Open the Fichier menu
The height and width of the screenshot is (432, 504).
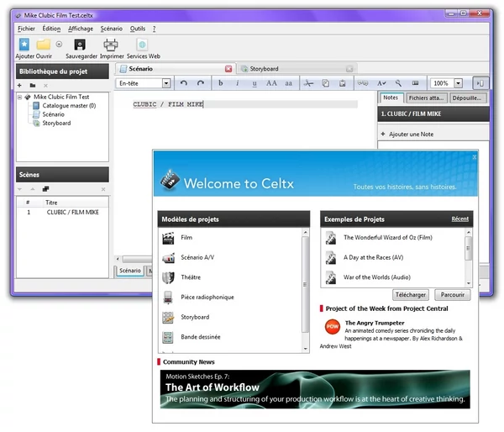point(26,29)
